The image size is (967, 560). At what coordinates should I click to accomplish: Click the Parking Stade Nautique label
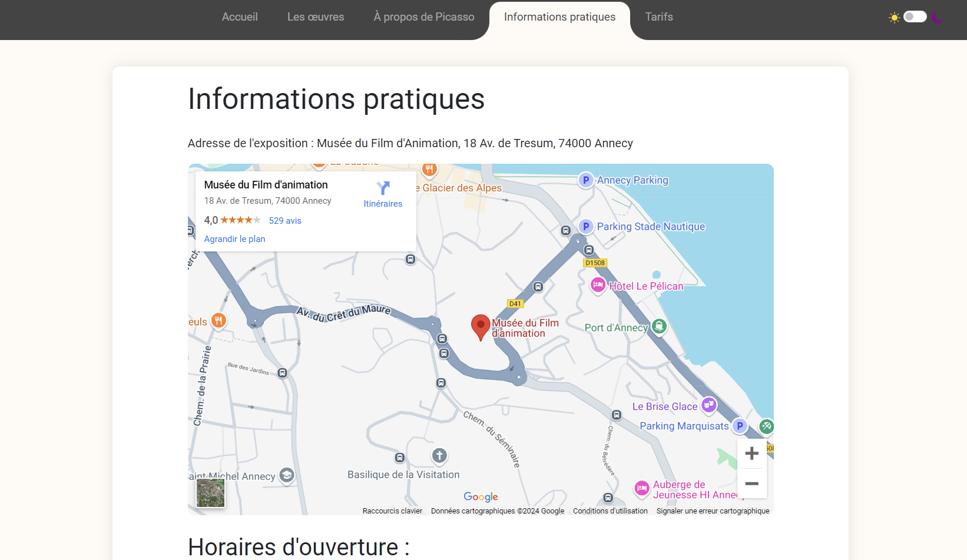[651, 227]
